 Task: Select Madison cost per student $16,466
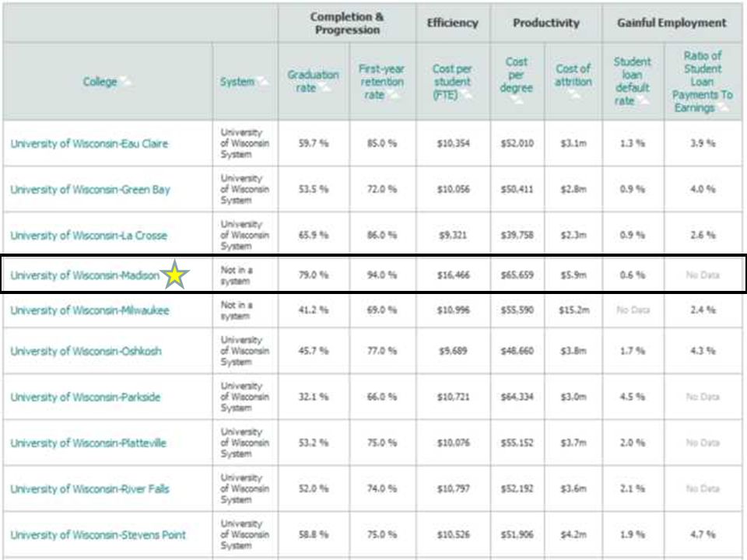click(453, 275)
